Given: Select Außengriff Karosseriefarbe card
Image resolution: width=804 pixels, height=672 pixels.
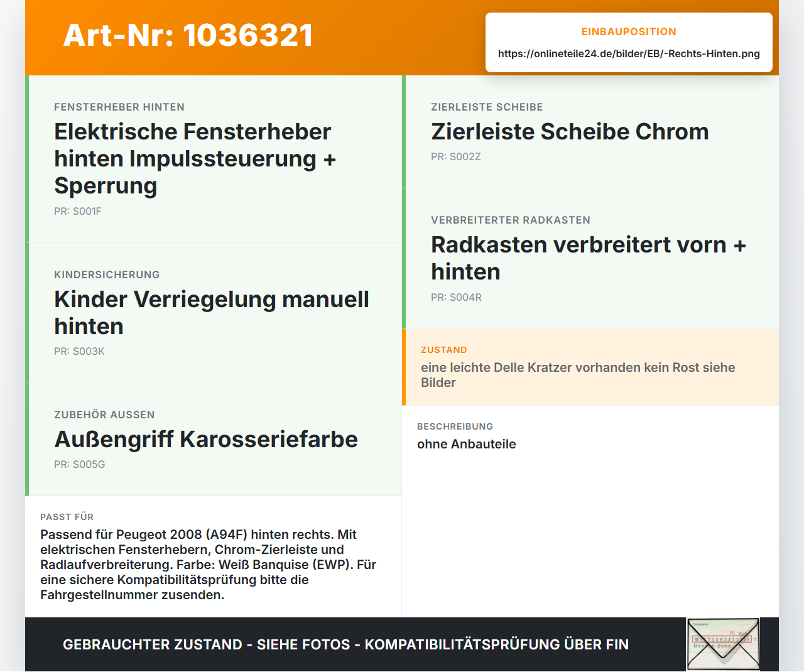Looking at the screenshot, I should click(214, 440).
